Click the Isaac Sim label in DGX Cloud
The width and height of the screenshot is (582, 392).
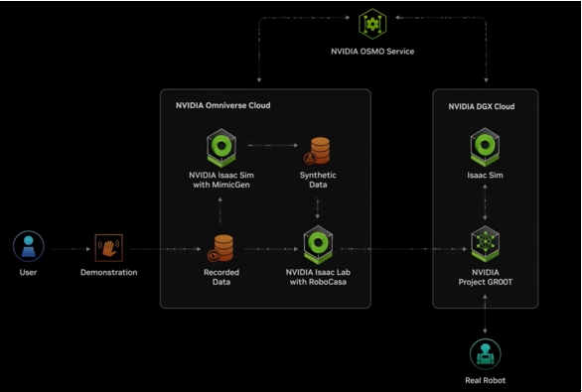[x=485, y=175]
